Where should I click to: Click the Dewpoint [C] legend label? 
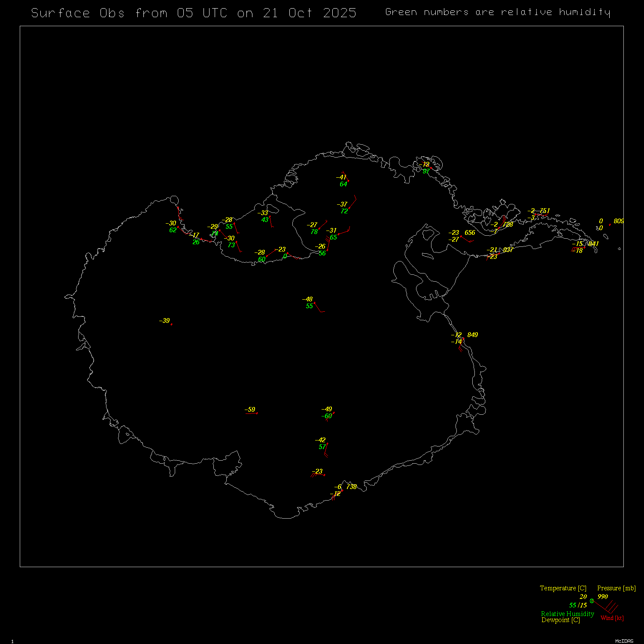(x=560, y=620)
